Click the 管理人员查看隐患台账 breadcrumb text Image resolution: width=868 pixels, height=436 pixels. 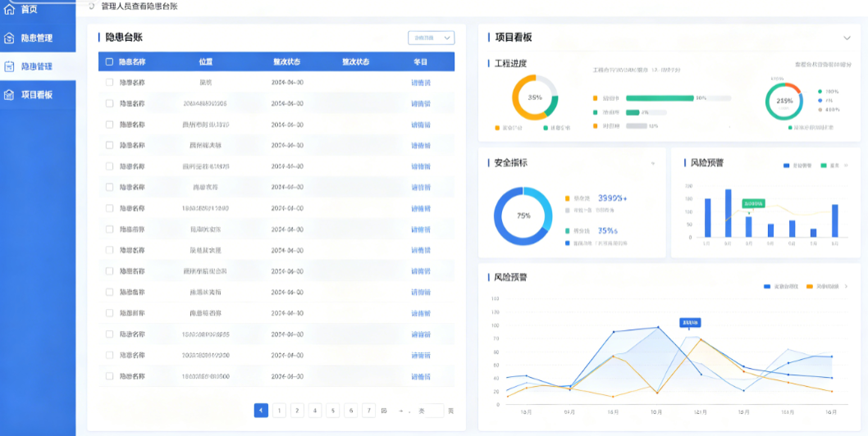click(x=139, y=6)
